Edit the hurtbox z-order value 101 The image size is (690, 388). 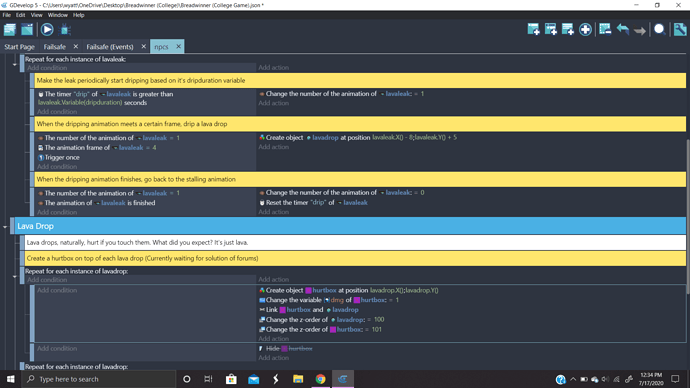pos(376,329)
